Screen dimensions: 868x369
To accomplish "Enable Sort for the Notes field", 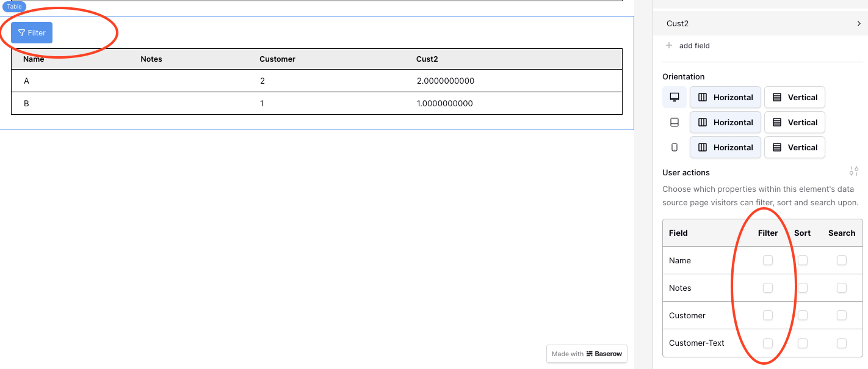I will pyautogui.click(x=803, y=288).
